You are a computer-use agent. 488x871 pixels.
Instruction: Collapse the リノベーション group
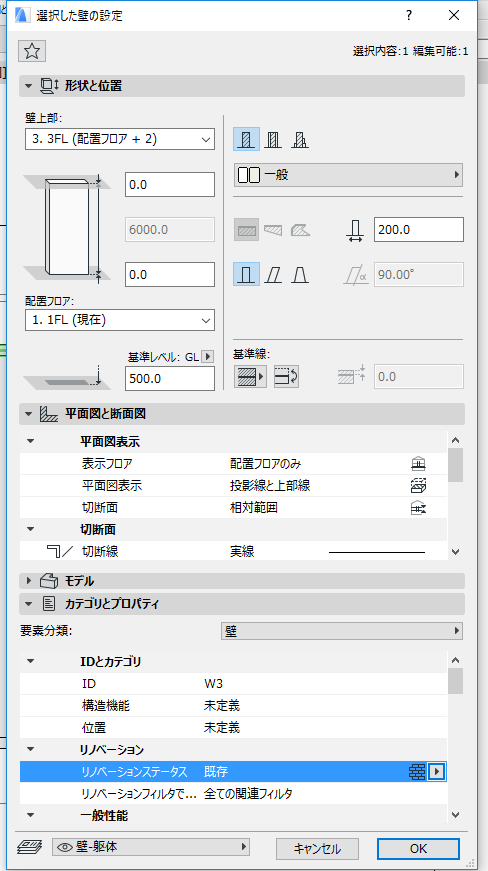point(31,750)
